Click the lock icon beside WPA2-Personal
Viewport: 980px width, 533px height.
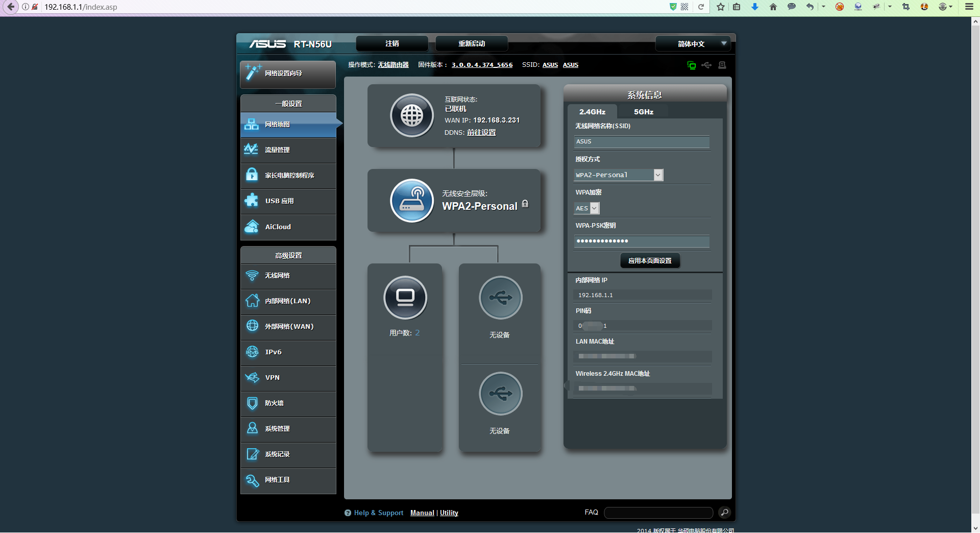click(525, 204)
